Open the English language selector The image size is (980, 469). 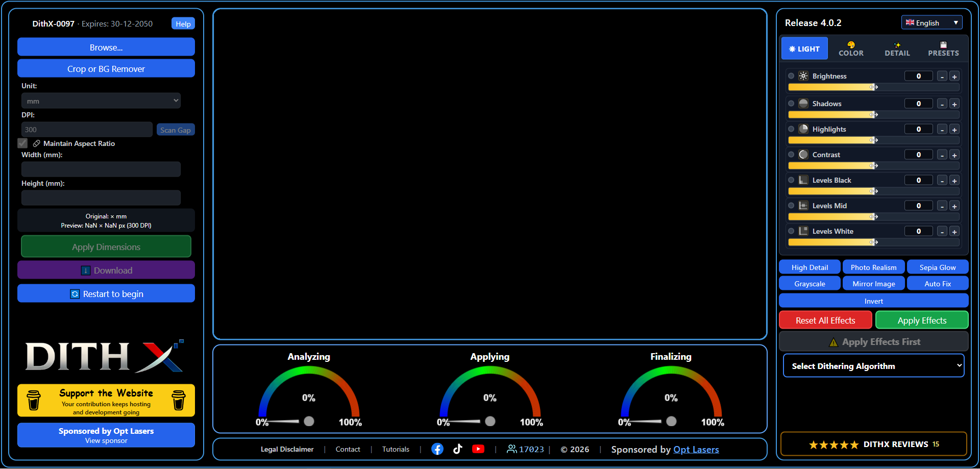[932, 22]
